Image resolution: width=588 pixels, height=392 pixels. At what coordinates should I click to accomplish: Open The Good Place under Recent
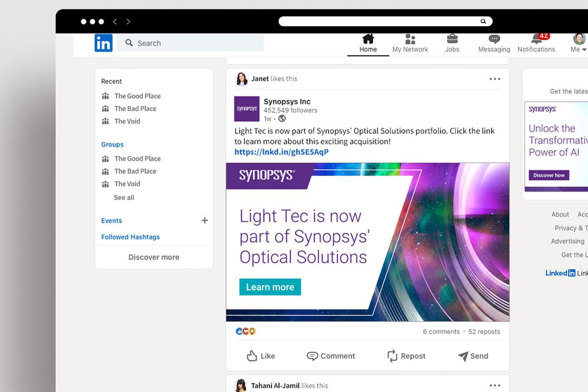coord(137,96)
